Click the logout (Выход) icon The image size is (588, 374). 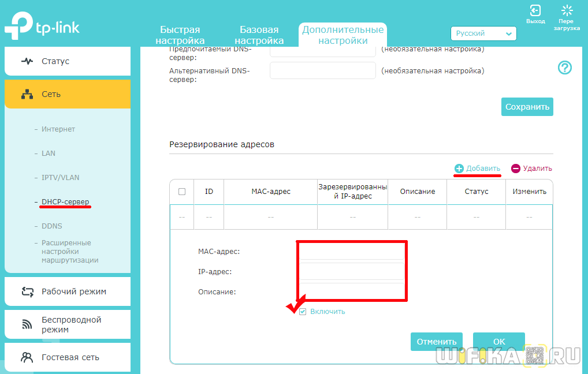pyautogui.click(x=535, y=10)
